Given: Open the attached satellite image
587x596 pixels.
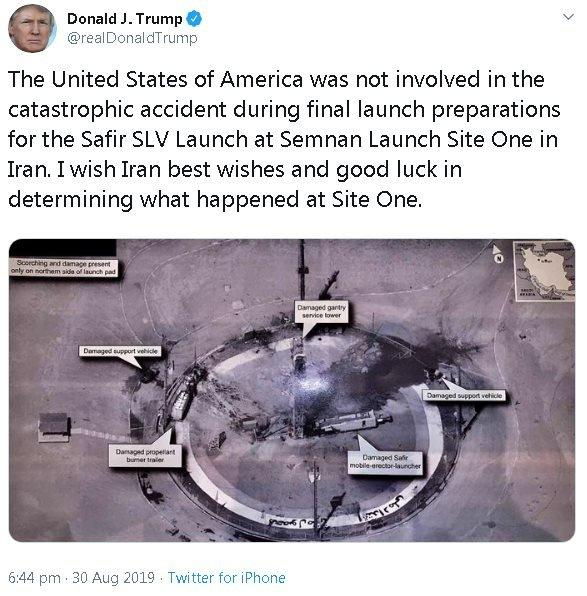Looking at the screenshot, I should pos(292,390).
